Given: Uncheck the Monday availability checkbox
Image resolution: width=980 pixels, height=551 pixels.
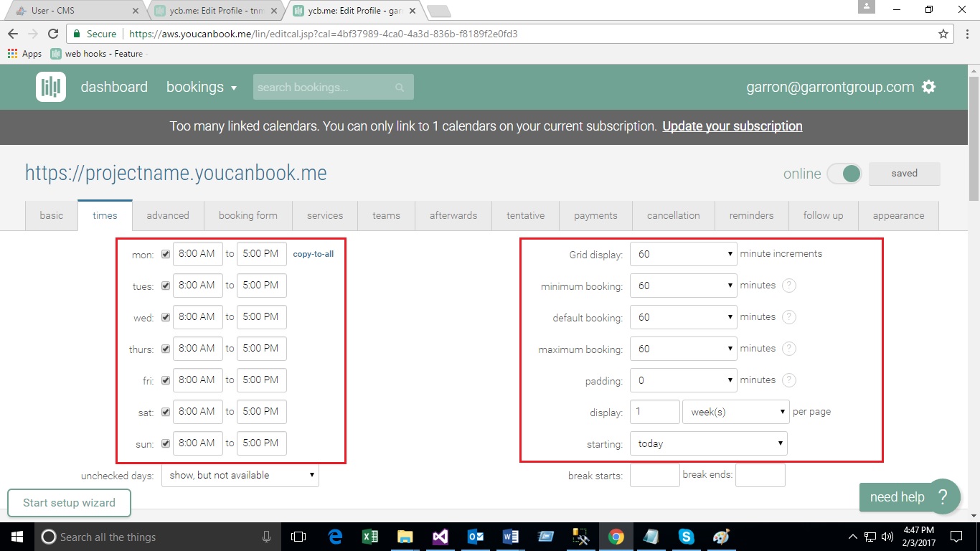Looking at the screenshot, I should tap(166, 255).
